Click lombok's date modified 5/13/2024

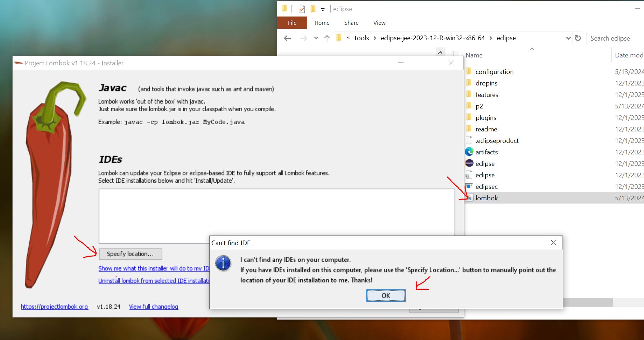pos(629,198)
